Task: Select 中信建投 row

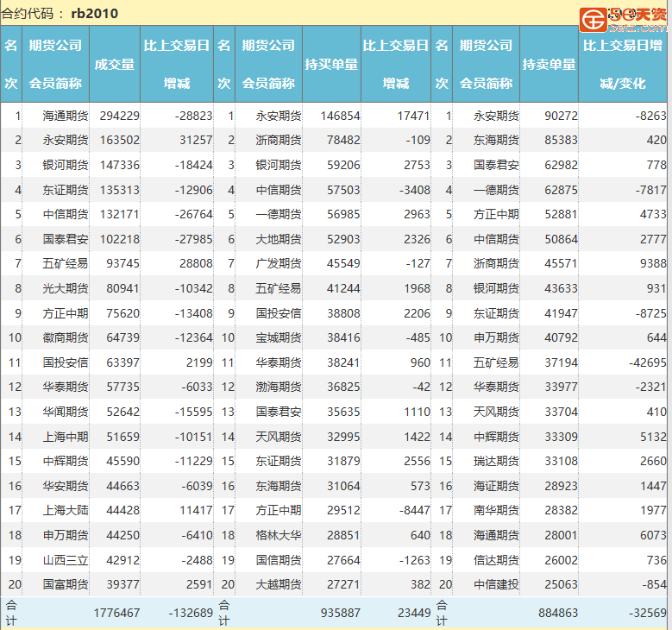Action: (x=496, y=584)
